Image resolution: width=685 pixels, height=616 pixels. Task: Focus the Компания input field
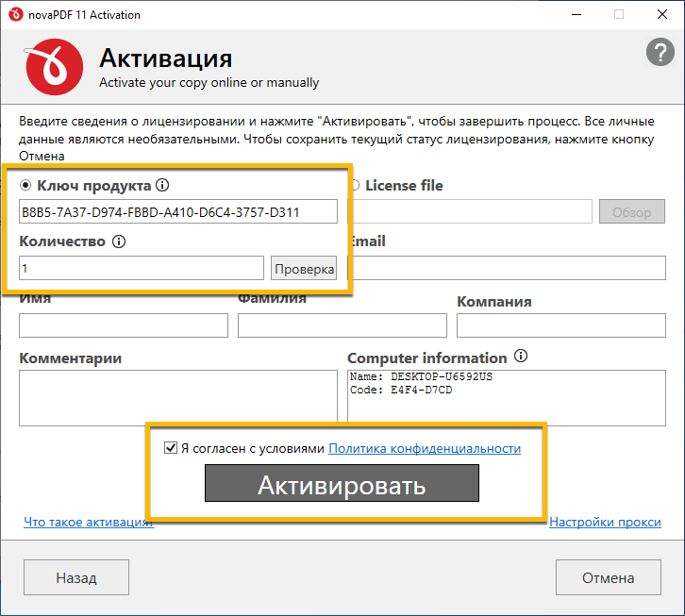tap(561, 325)
